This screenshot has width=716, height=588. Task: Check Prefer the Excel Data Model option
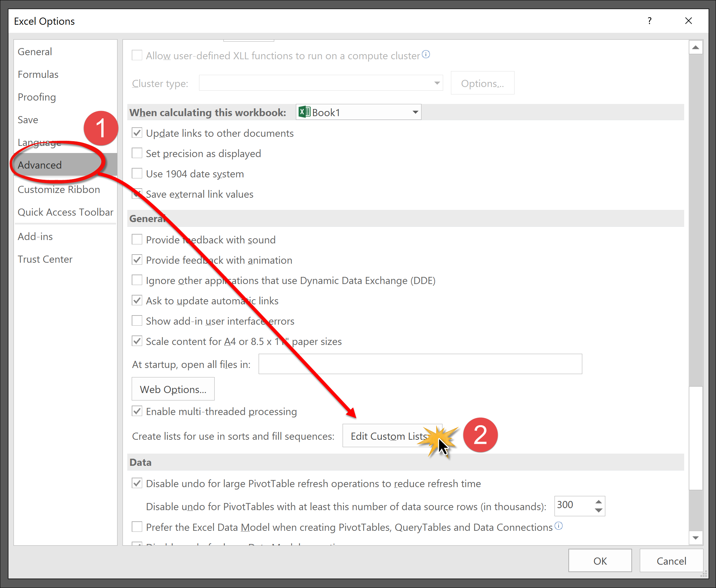click(x=137, y=527)
